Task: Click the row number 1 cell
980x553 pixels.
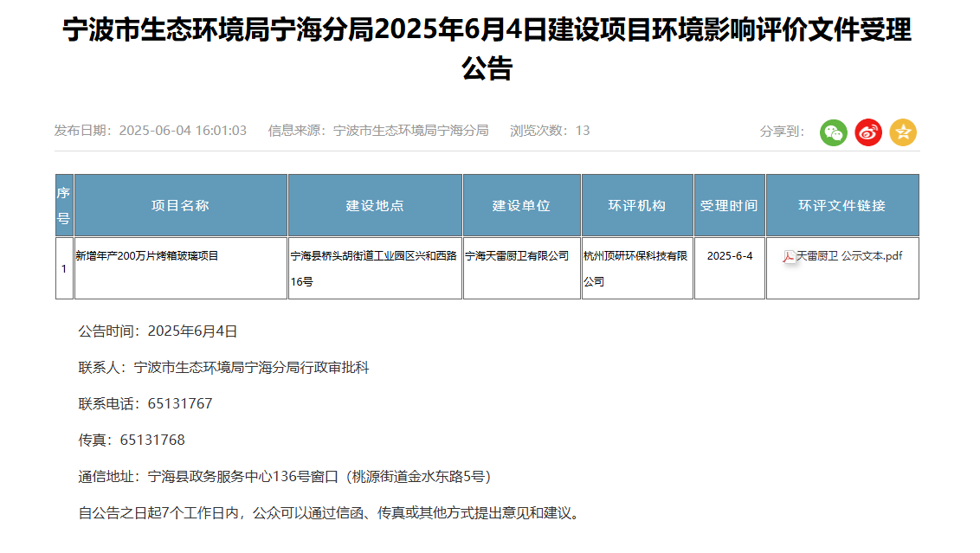Action: [64, 268]
